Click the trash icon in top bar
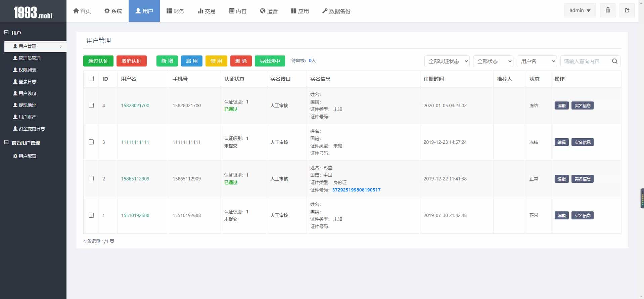 (607, 10)
